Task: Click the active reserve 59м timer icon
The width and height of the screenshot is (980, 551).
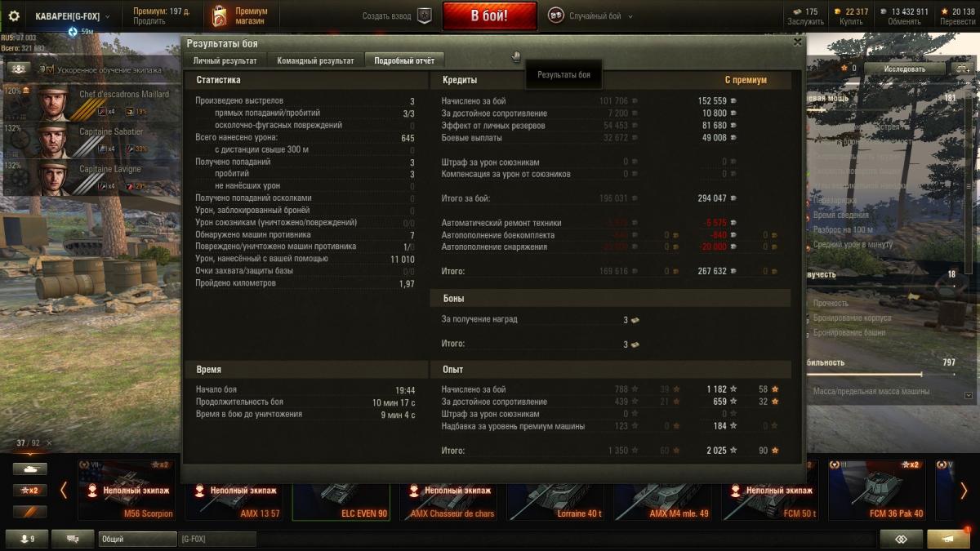Action: coord(73,32)
